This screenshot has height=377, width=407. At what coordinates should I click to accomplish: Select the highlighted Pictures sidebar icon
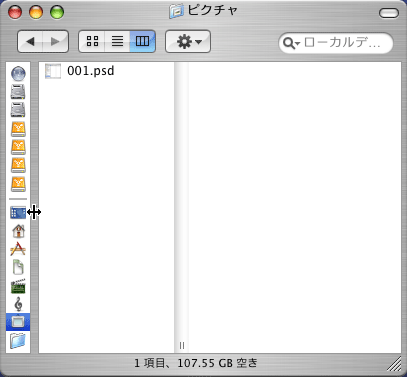click(x=18, y=322)
